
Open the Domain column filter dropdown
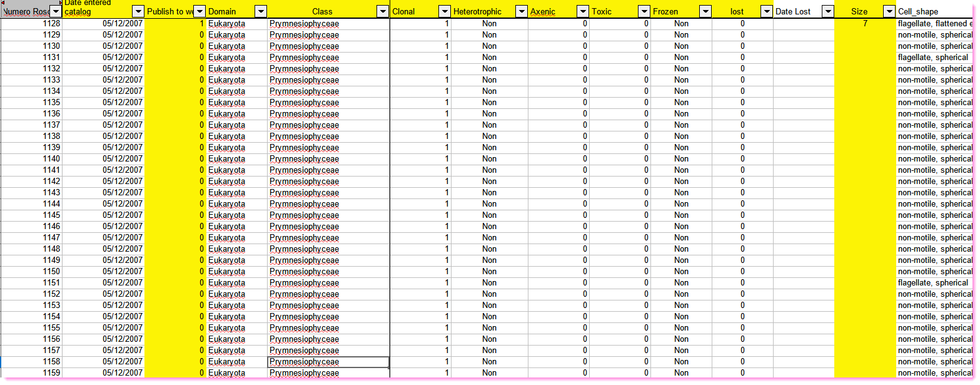(x=261, y=12)
